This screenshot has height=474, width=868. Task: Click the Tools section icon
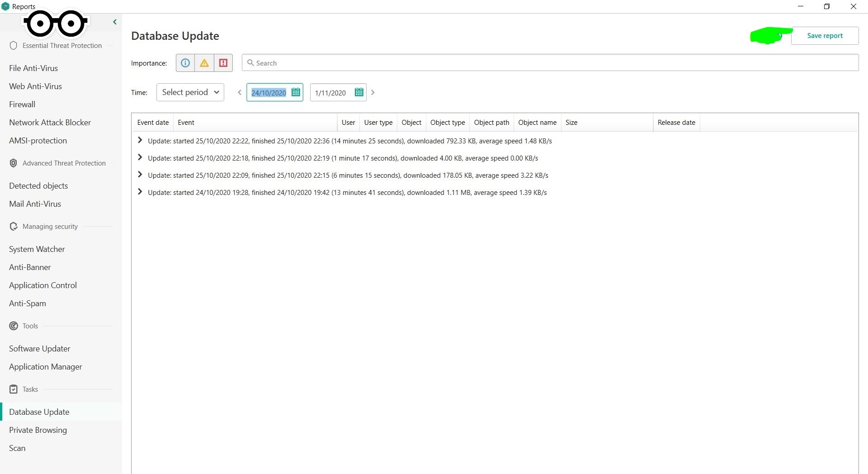(x=14, y=326)
